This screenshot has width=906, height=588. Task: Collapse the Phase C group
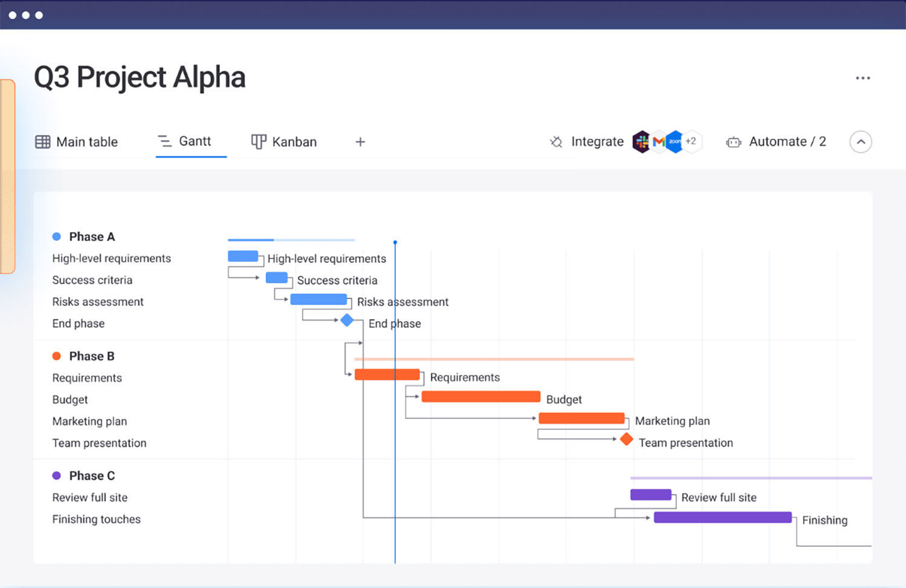pos(57,475)
